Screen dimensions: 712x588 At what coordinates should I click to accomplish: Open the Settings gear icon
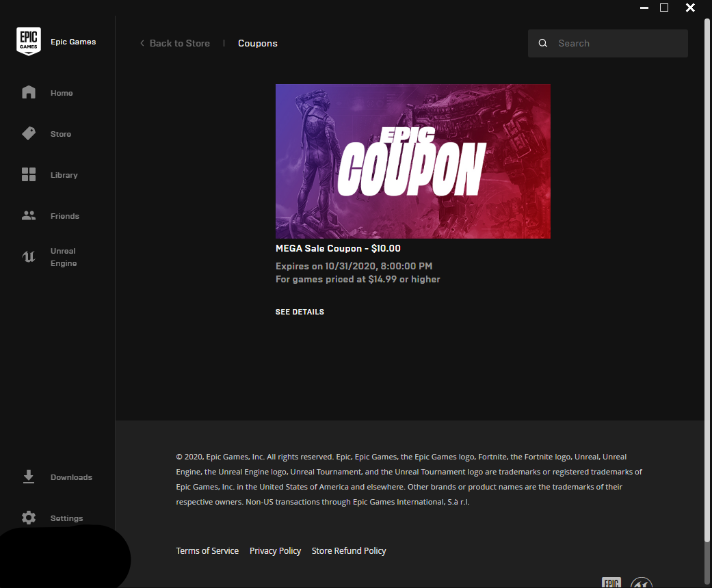point(29,518)
